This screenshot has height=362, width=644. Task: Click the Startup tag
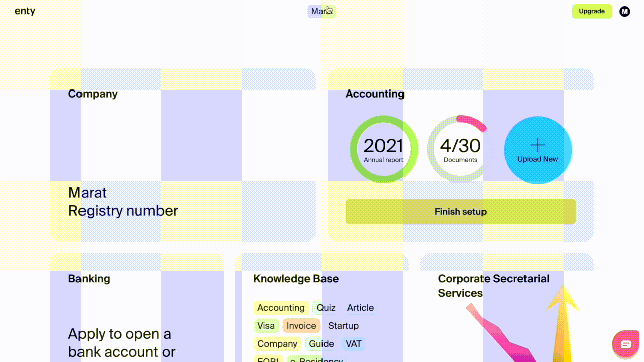click(344, 326)
